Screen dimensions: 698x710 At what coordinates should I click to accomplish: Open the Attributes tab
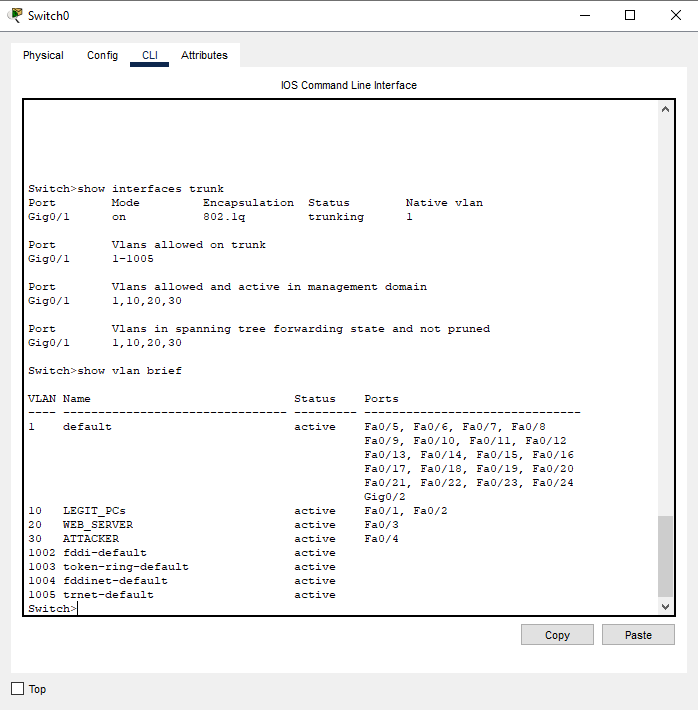click(x=204, y=55)
